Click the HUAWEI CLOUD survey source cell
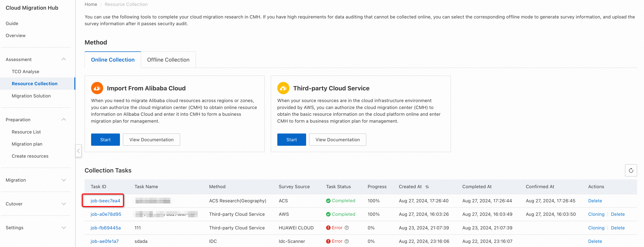This screenshot has height=247, width=644. pos(296,228)
